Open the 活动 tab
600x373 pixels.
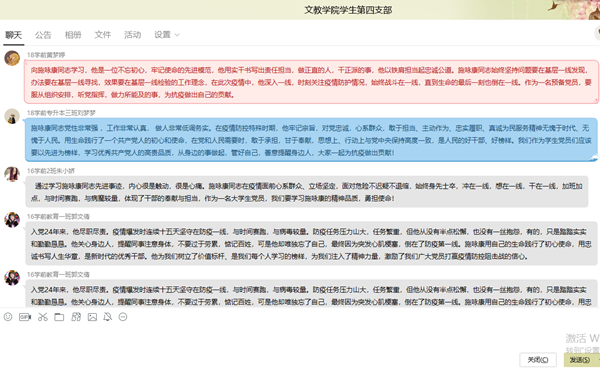[132, 35]
